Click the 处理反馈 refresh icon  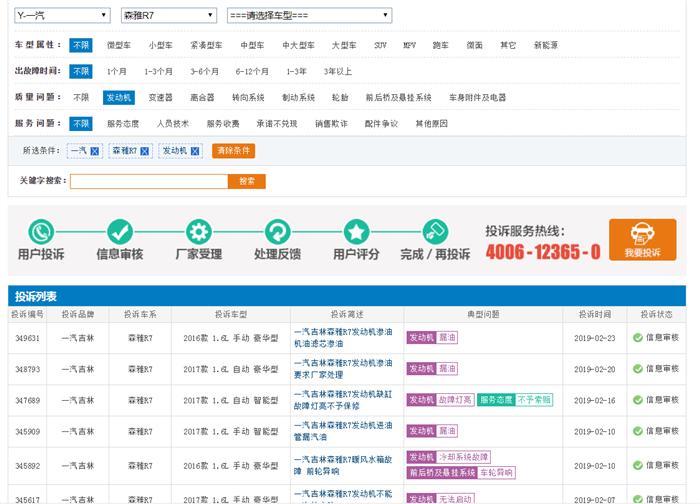pyautogui.click(x=277, y=232)
